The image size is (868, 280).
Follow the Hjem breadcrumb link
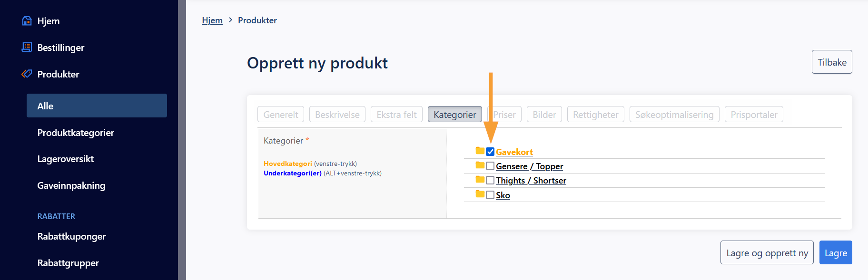tap(212, 20)
